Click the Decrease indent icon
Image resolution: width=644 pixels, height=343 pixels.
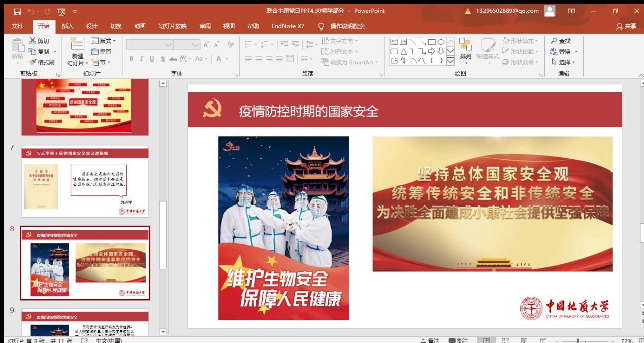point(284,45)
